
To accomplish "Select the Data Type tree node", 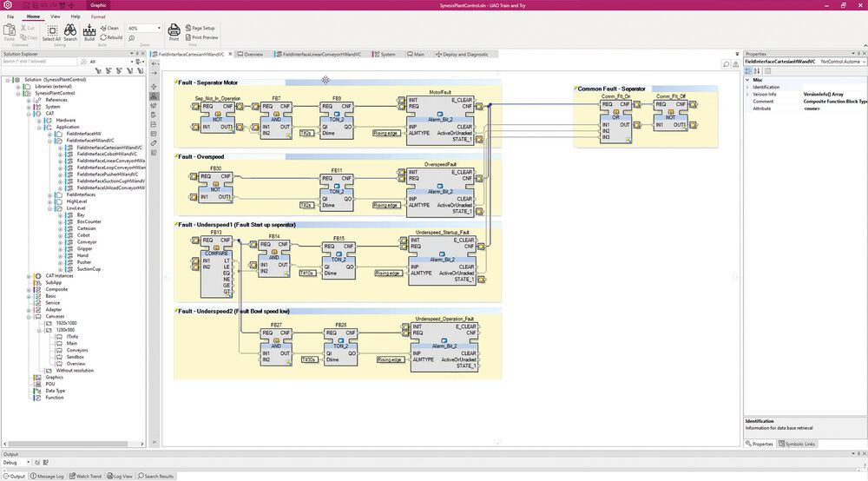I will (x=55, y=391).
